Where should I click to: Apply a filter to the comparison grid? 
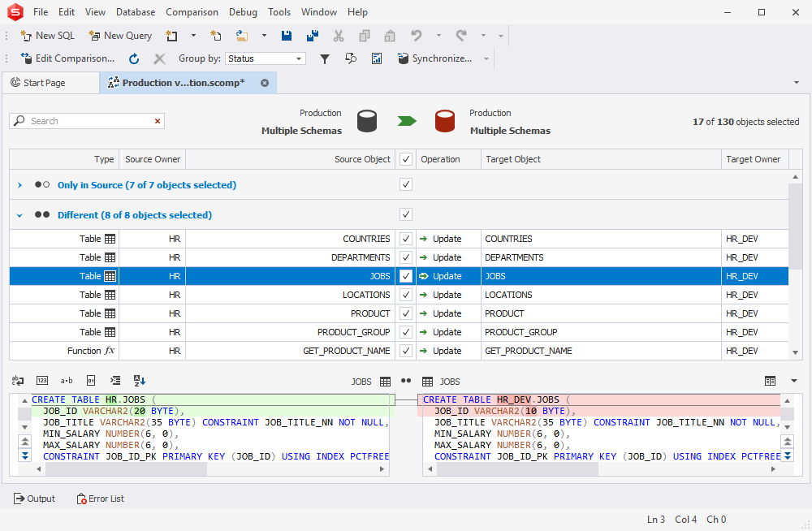coord(325,58)
